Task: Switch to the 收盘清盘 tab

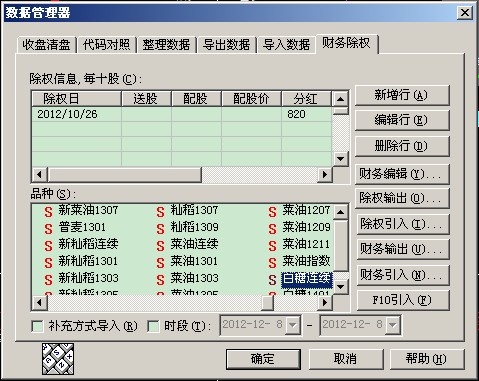Action: pos(46,45)
